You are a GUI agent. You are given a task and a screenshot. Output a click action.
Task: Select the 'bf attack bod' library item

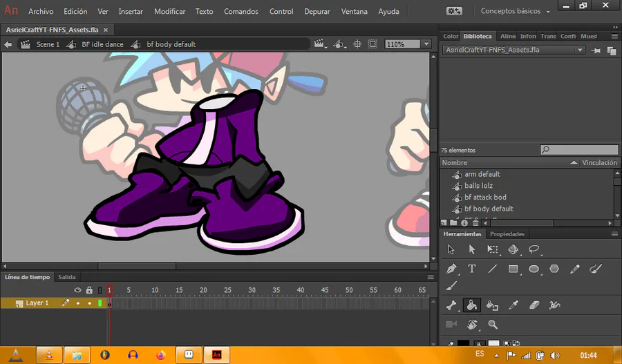pos(485,198)
